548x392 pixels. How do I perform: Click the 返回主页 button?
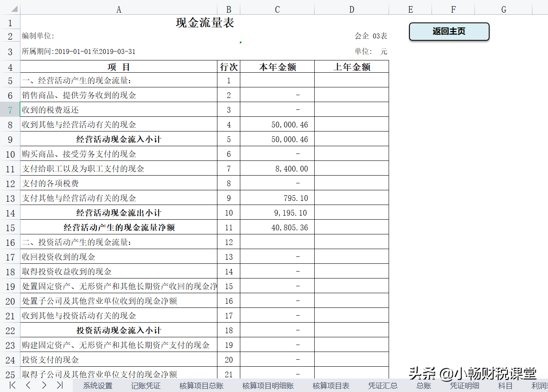click(x=449, y=31)
